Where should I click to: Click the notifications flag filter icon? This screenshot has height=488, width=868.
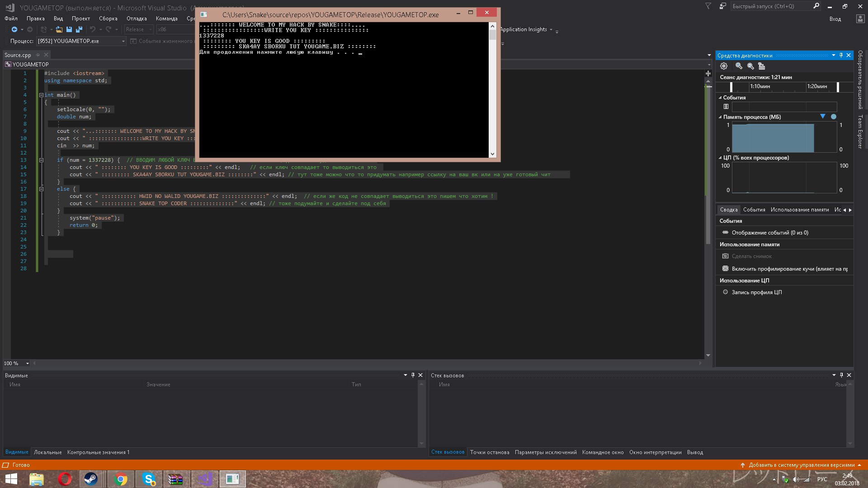coord(708,6)
